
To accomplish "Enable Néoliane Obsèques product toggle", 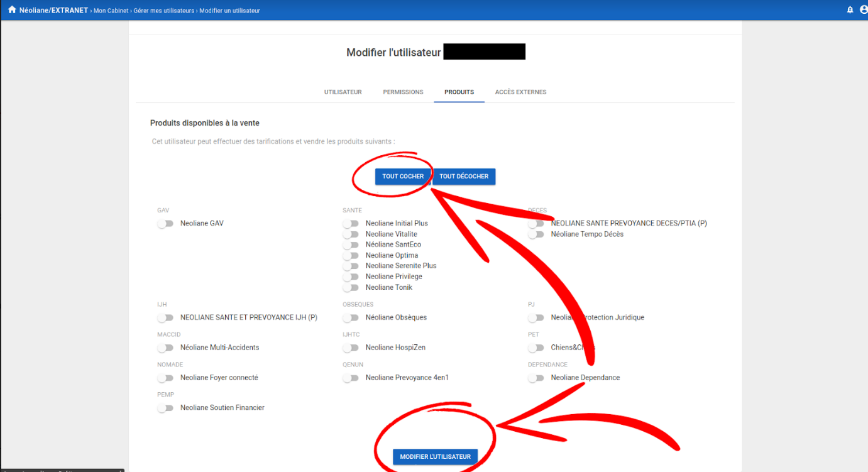I will coord(351,318).
